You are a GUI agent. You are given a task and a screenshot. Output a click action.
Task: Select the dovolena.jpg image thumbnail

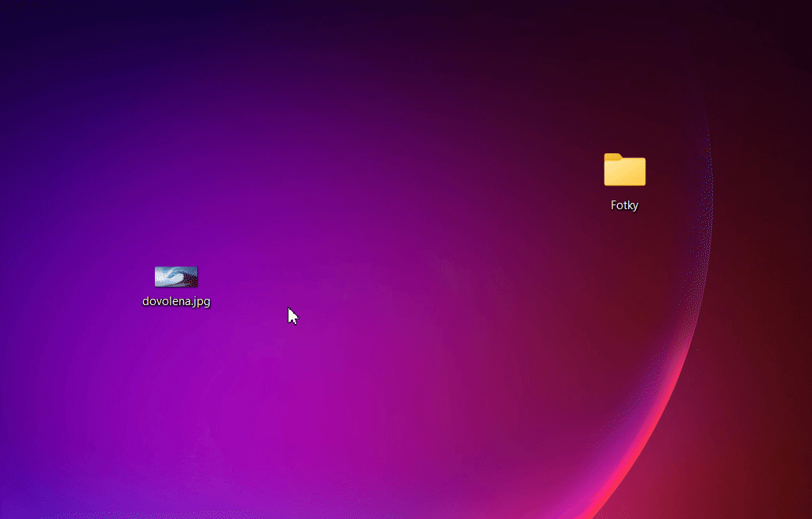coord(176,277)
